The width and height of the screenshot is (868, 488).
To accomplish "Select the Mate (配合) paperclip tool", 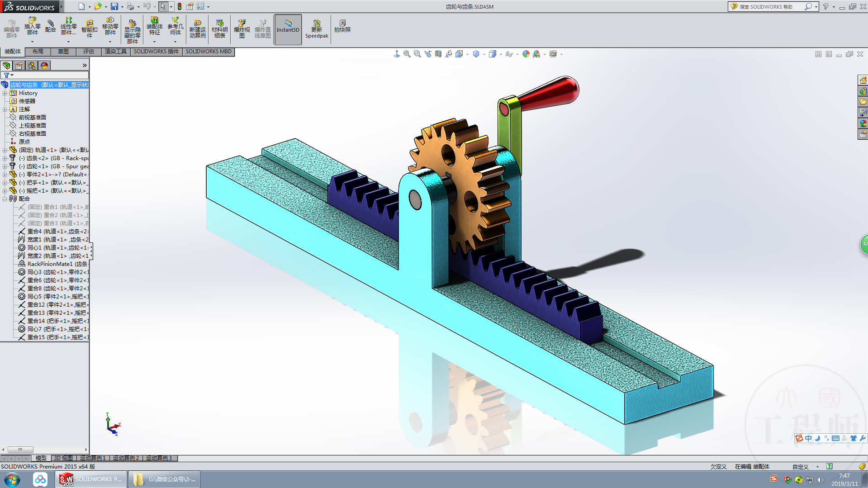I will (51, 26).
